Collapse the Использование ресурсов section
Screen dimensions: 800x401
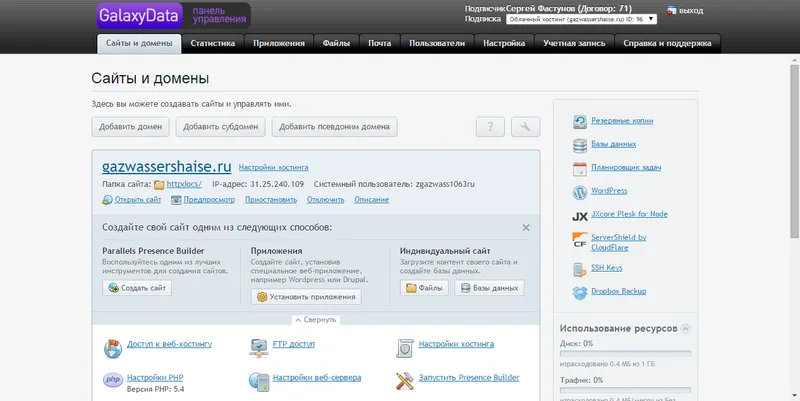point(686,328)
